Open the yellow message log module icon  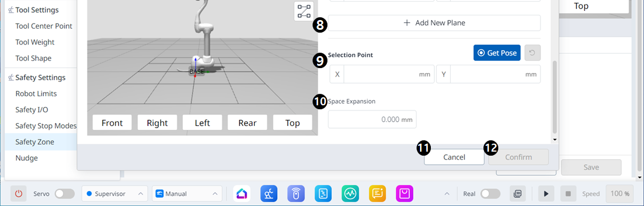(x=378, y=193)
